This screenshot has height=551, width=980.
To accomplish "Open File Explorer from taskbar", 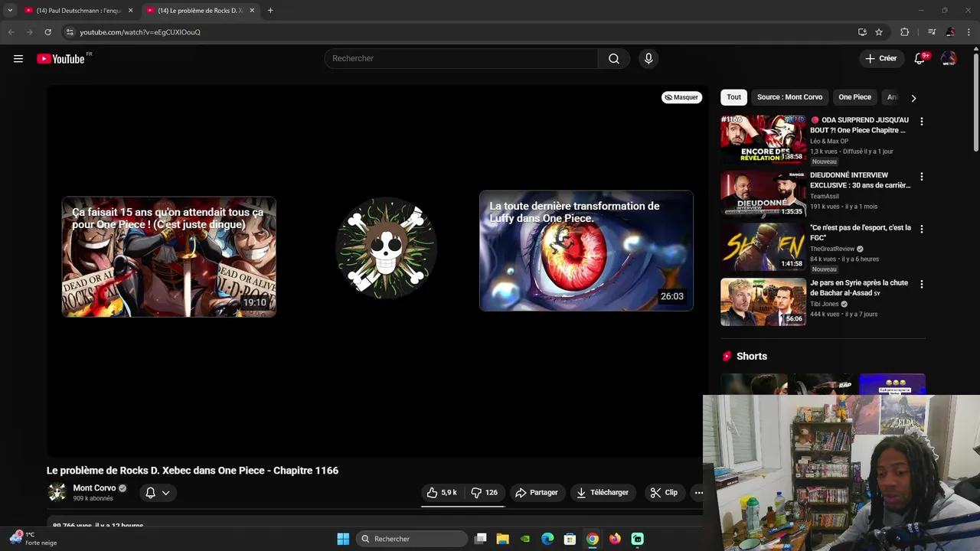I will point(503,539).
